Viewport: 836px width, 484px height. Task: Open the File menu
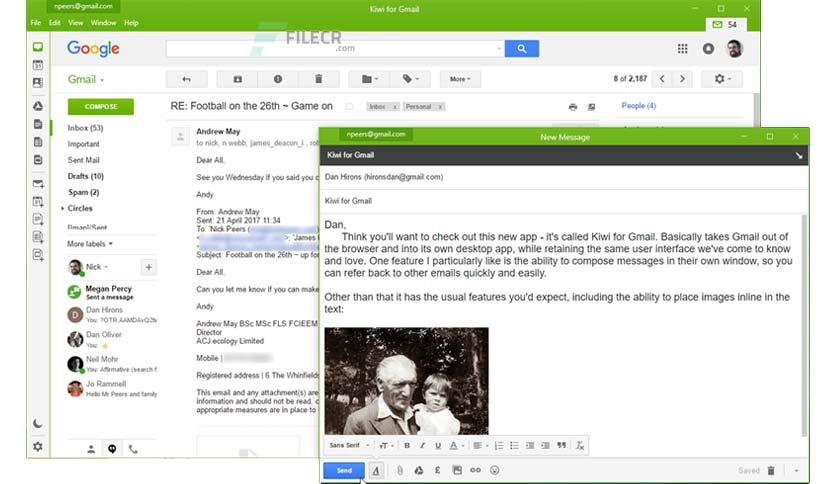coord(36,23)
